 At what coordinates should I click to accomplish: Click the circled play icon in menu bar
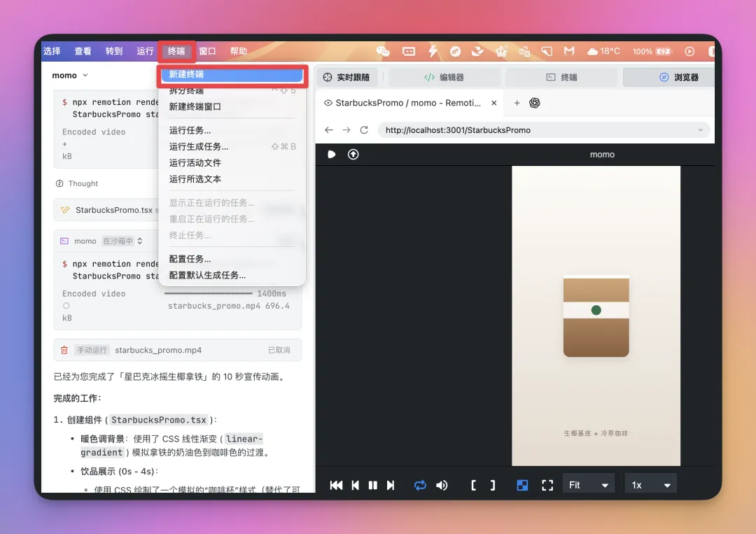(x=689, y=51)
